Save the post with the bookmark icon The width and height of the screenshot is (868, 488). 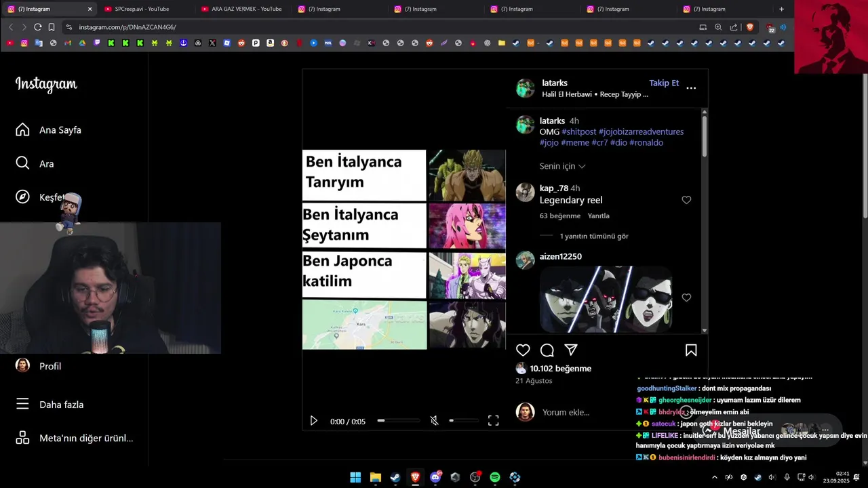point(691,350)
